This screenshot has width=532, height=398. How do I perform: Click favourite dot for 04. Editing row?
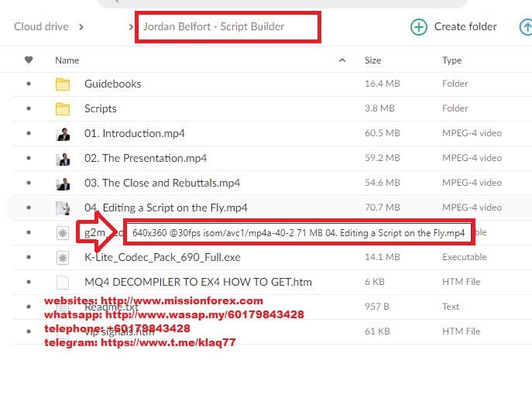point(29,208)
